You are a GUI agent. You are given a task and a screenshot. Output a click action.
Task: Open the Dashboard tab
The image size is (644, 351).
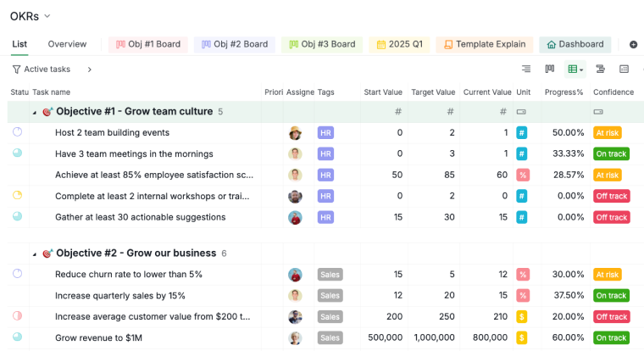[575, 44]
